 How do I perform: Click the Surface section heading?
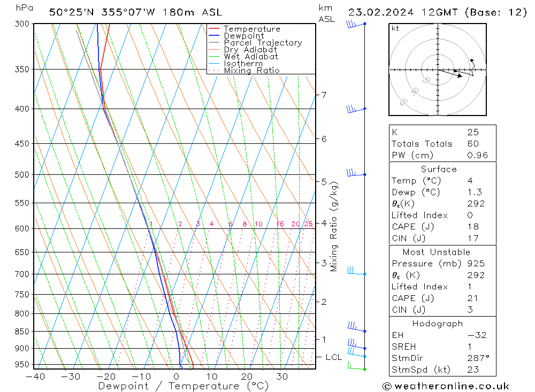(439, 169)
